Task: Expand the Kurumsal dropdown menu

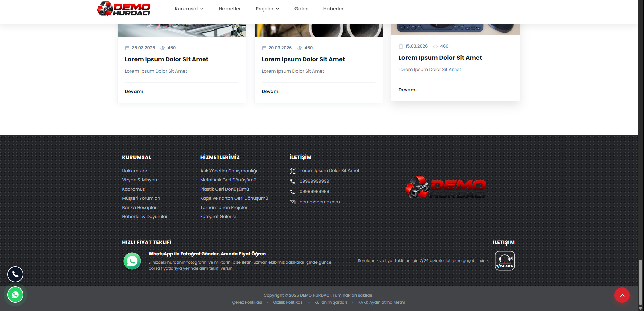Action: pos(189,9)
